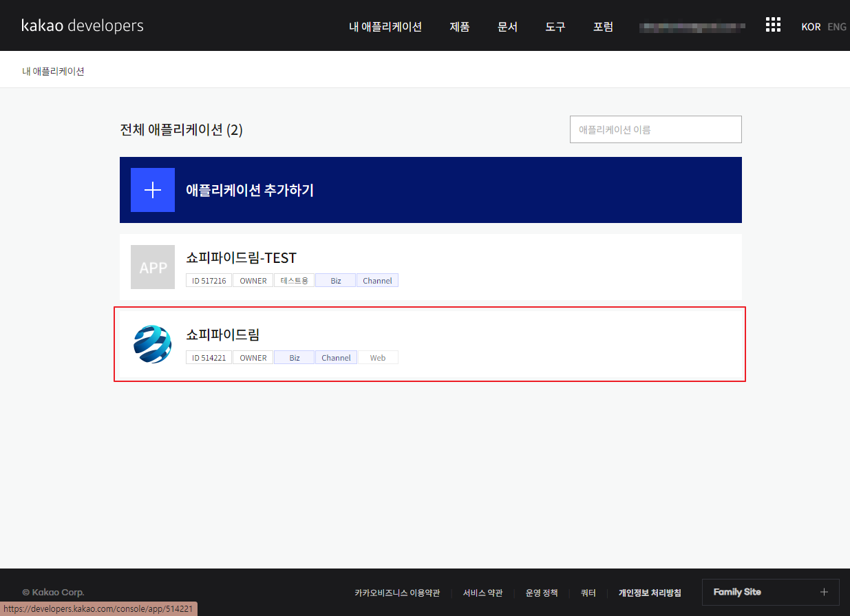Click the OWNER tag beside ID 514221

253,357
